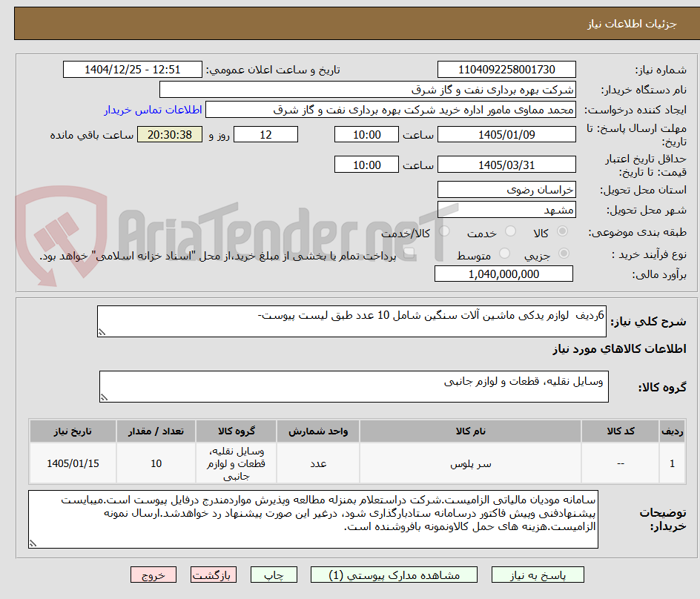700x599 pixels.
Task: Open the buyer contact info link
Action: (x=153, y=110)
